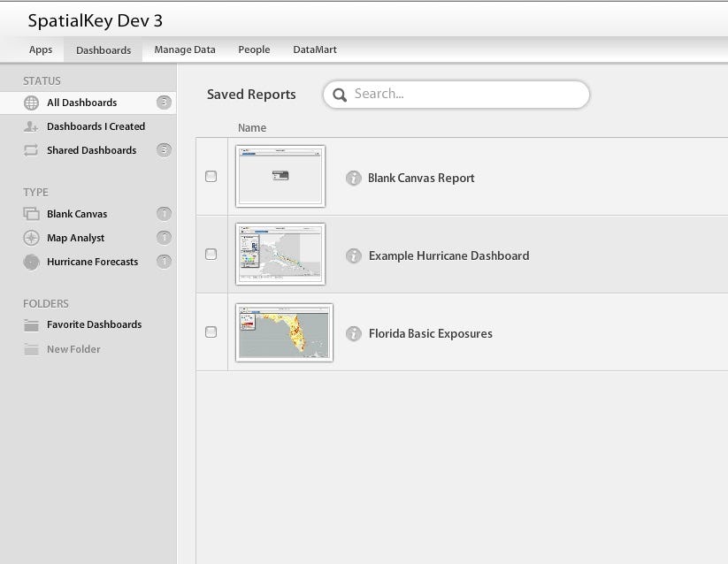
Task: Select All Dashboards in sidebar
Action: [88, 103]
